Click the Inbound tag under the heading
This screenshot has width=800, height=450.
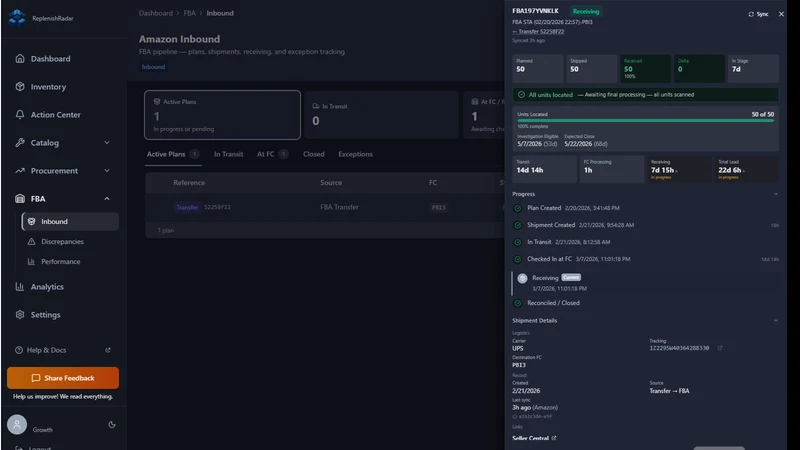click(153, 67)
